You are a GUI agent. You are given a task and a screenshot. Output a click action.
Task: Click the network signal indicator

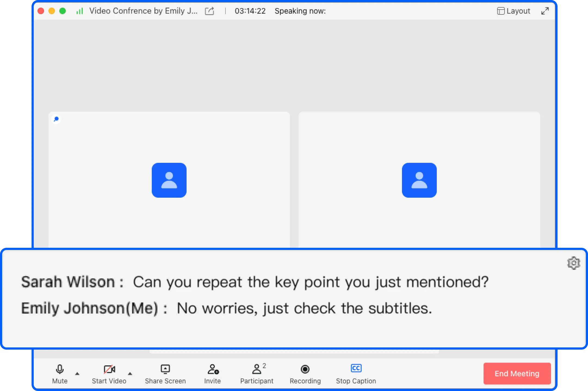click(x=79, y=11)
